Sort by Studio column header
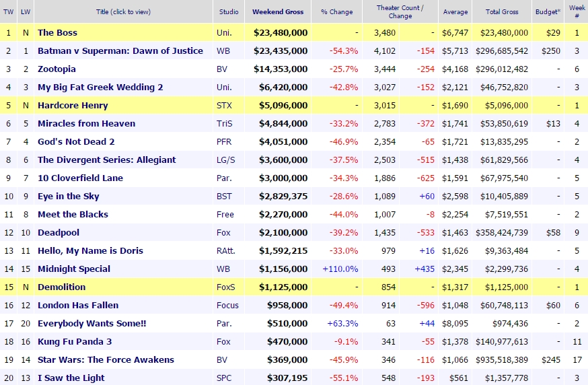This screenshot has height=385, width=588. (x=229, y=11)
